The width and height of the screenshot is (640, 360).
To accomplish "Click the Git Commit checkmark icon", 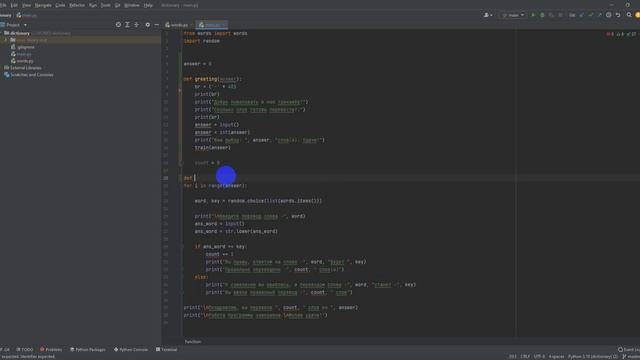I will (591, 15).
